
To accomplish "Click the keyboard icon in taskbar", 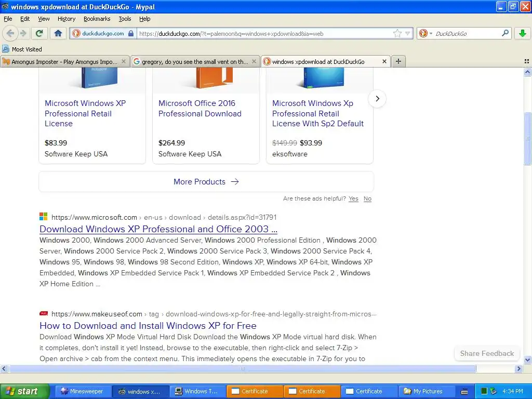I will [464, 392].
